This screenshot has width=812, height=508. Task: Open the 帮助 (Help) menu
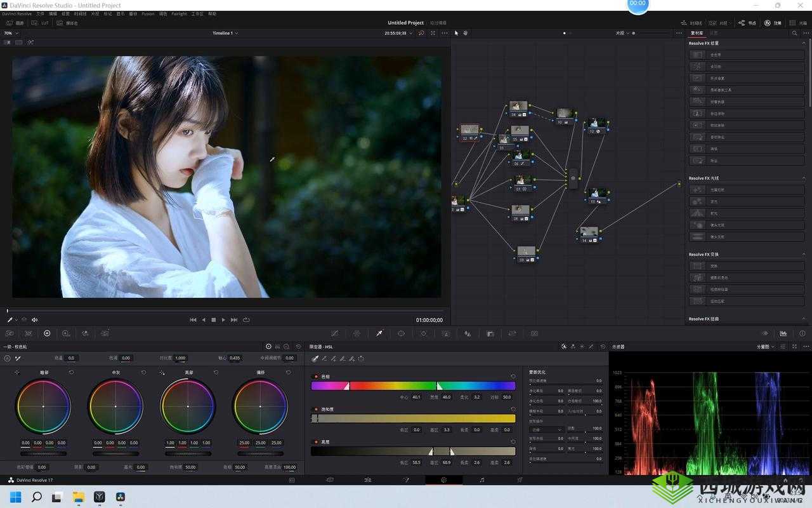pos(213,13)
